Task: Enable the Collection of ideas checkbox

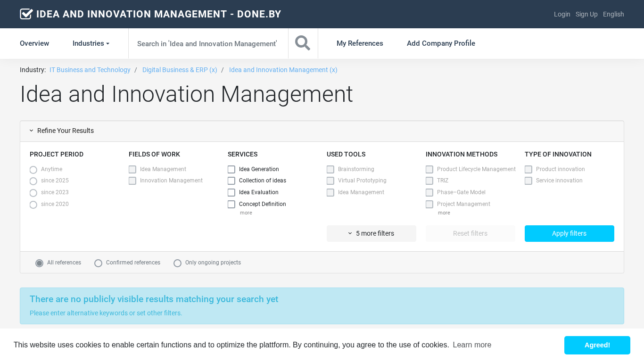Action: (231, 181)
